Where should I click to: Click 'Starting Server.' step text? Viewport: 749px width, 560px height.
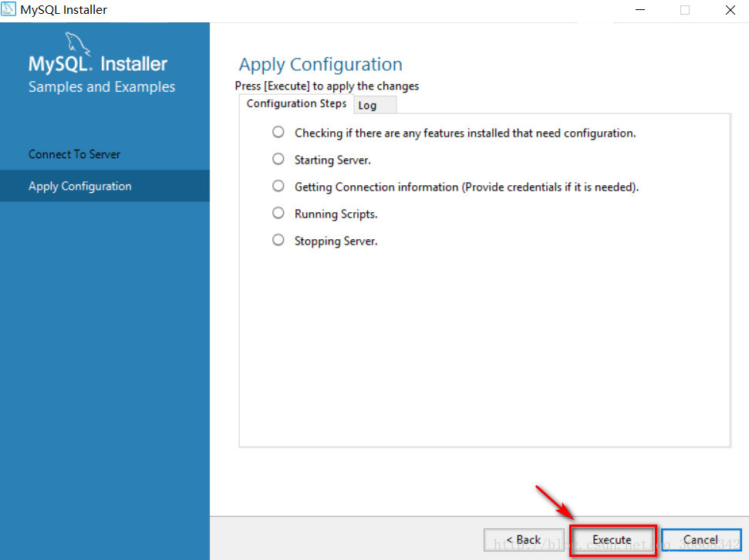[332, 160]
